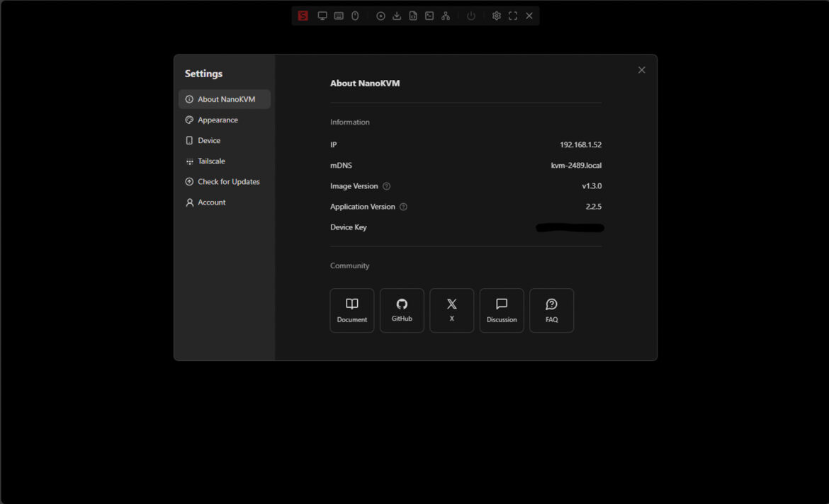Select Appearance in the Settings sidebar
The image size is (829, 504).
click(x=218, y=120)
